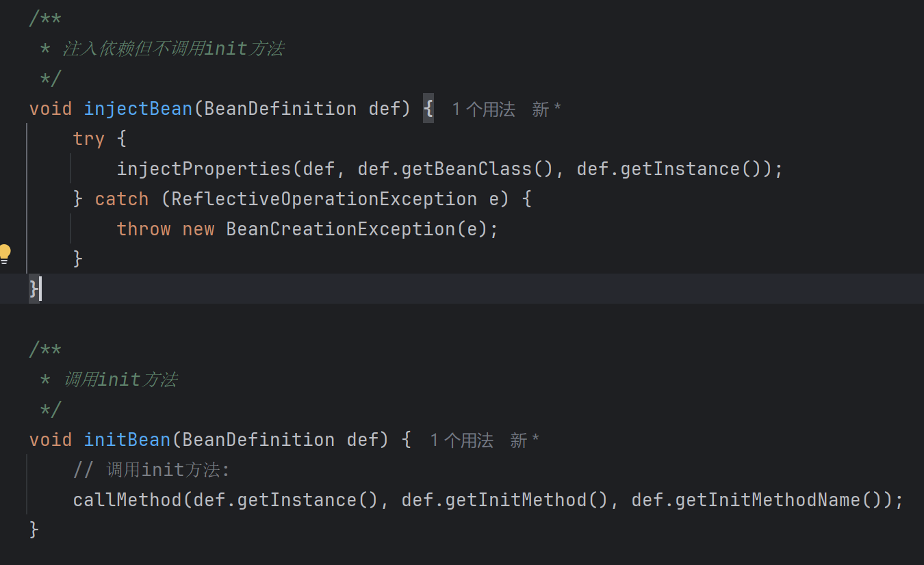Click the callMethod invocation

tap(127, 500)
